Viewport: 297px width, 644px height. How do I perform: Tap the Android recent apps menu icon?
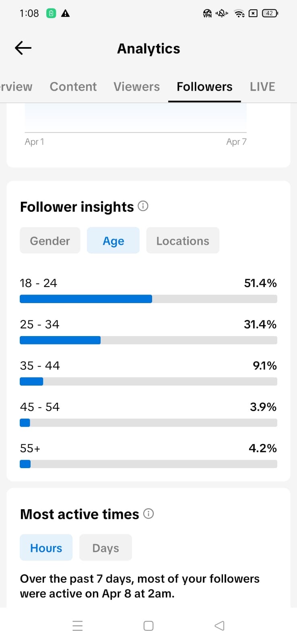point(77,625)
